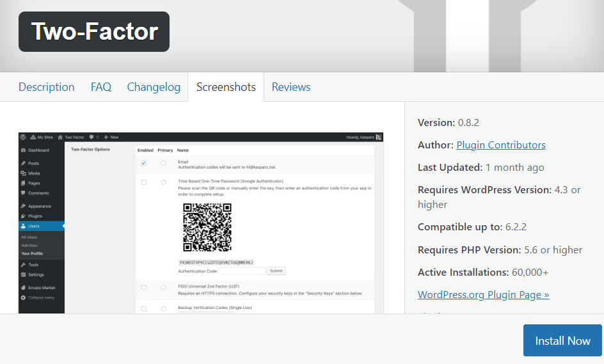
Task: Click All Users submenu item
Action: tap(29, 237)
